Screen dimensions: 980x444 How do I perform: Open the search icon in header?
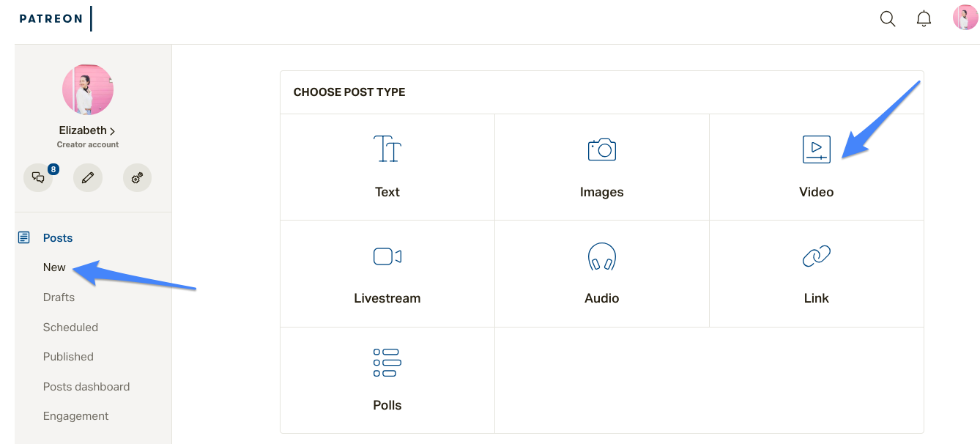[x=888, y=19]
